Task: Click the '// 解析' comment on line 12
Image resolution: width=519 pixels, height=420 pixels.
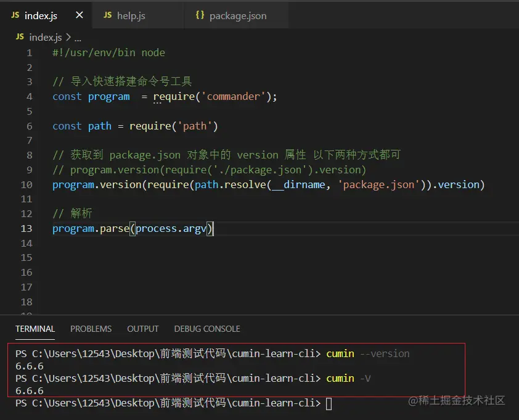Action: (x=72, y=213)
